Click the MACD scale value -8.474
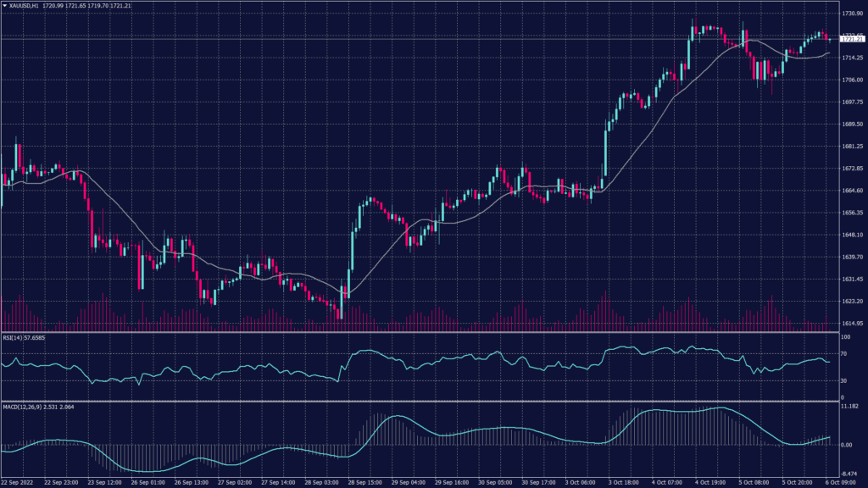The width and height of the screenshot is (868, 488). tap(849, 475)
